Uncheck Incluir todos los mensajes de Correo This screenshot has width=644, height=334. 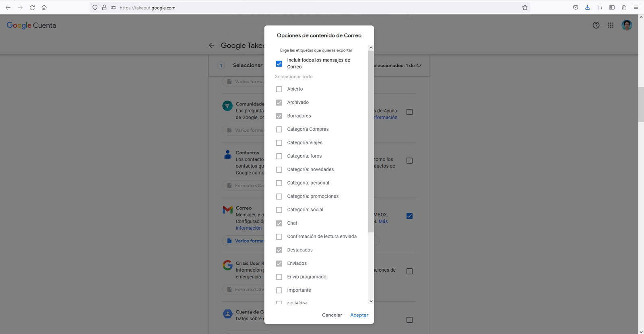pos(279,64)
